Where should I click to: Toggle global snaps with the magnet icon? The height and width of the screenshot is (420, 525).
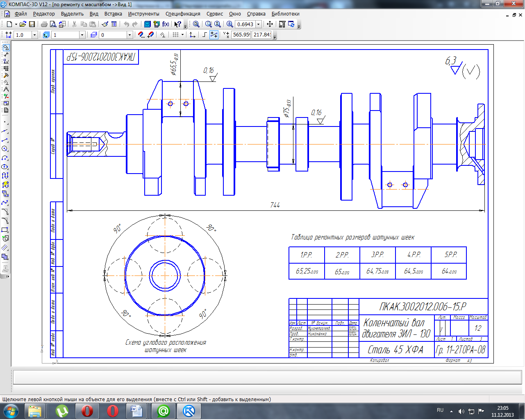tap(141, 35)
